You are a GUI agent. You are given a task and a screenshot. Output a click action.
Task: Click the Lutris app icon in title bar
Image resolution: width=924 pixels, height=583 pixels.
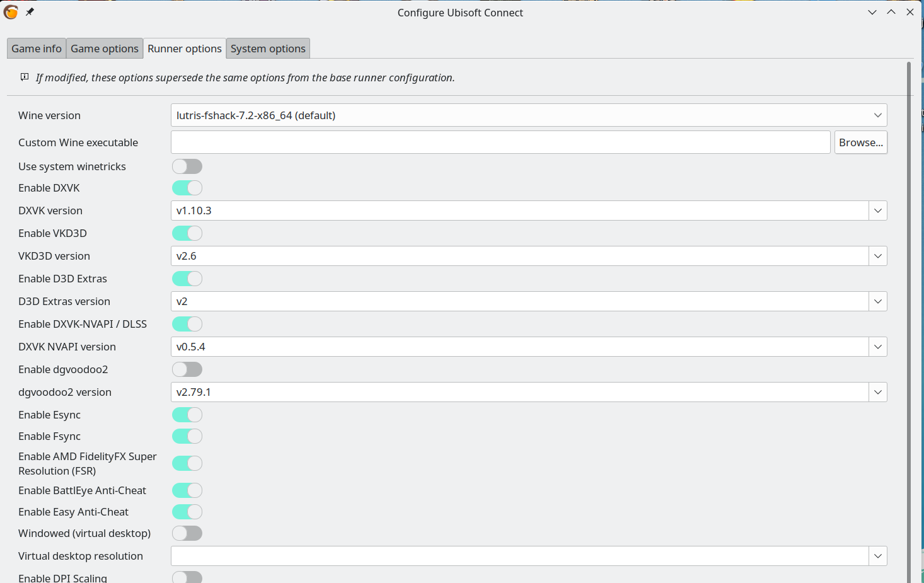point(11,12)
